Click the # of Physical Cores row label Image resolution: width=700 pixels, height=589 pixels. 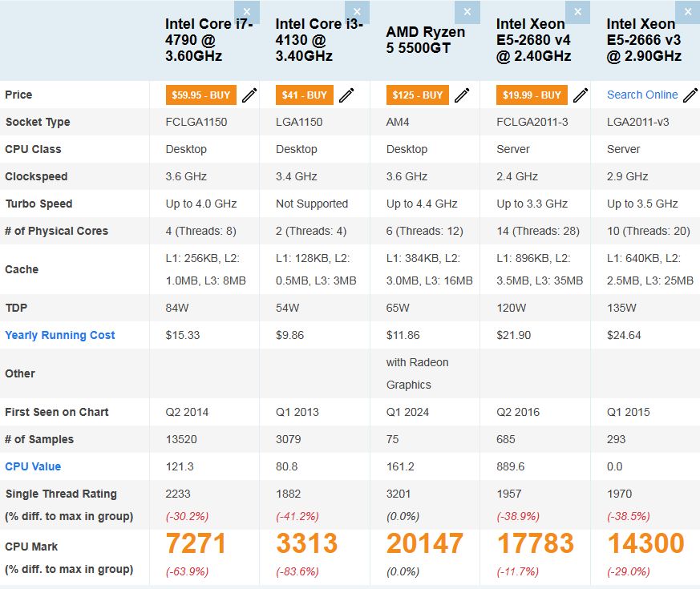56,231
